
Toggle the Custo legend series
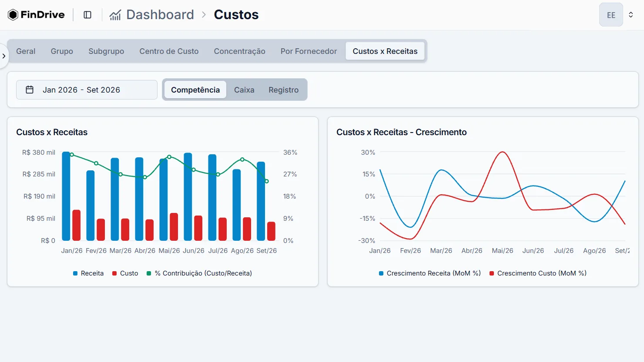coord(125,273)
